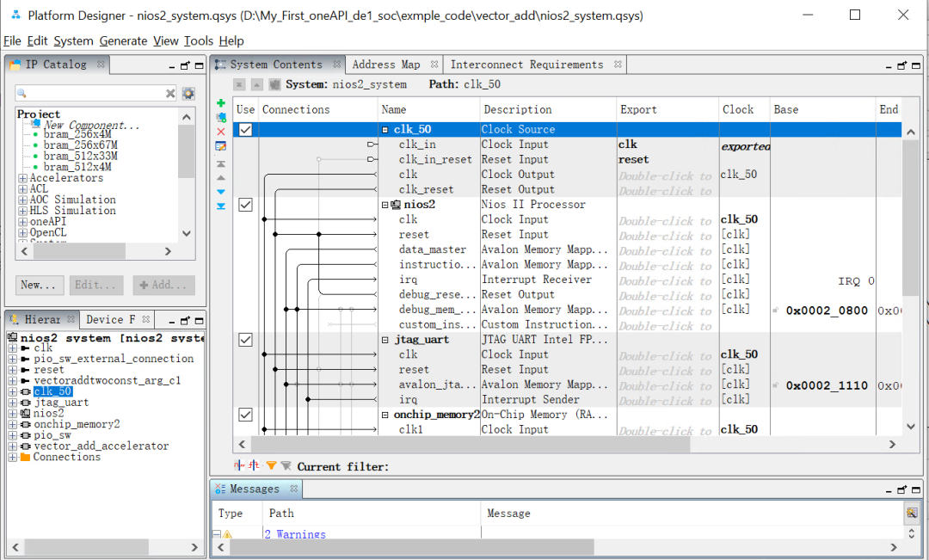Select pio_sw in Hierarchy tree
The image size is (929, 560).
click(x=52, y=435)
